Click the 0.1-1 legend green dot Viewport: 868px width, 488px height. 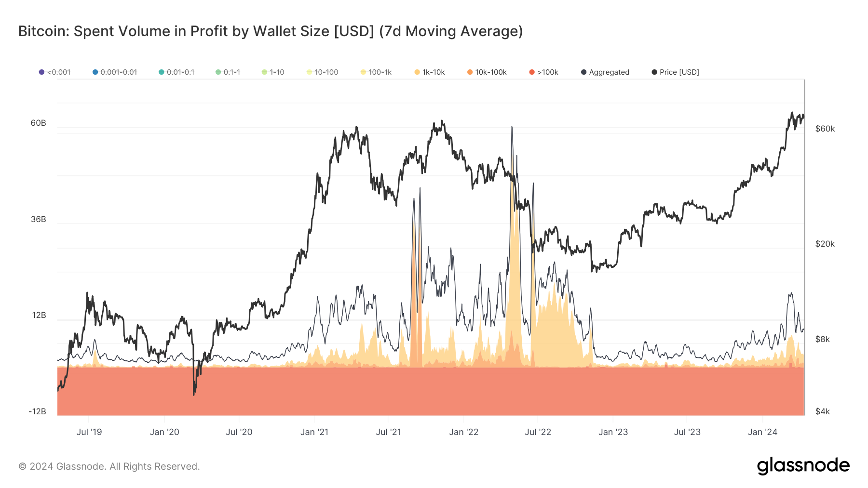pos(218,72)
